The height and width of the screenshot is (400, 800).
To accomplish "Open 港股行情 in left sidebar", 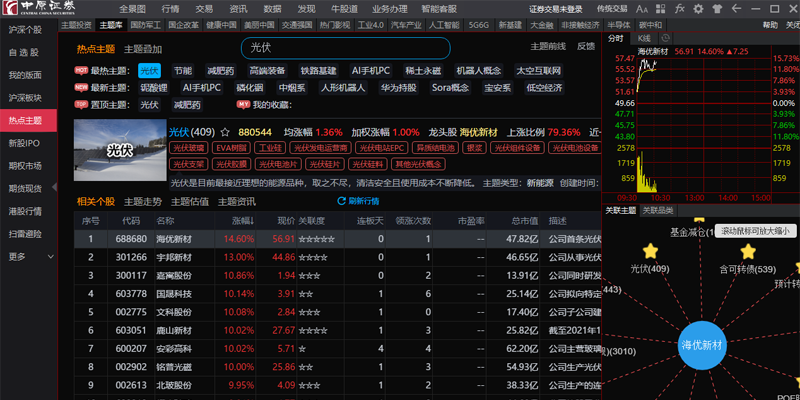I will point(25,211).
